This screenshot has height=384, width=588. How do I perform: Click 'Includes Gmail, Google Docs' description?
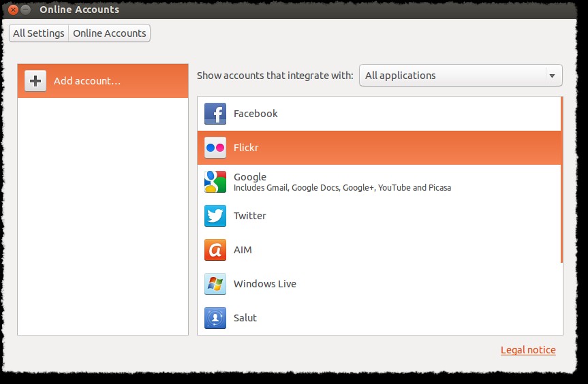(342, 188)
